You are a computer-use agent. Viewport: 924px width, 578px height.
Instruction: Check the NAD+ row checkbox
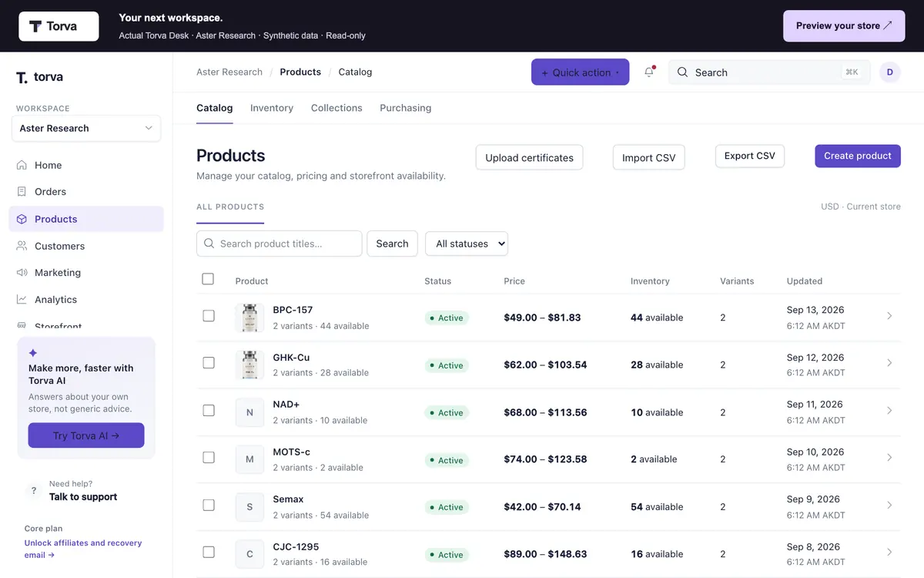pos(209,411)
